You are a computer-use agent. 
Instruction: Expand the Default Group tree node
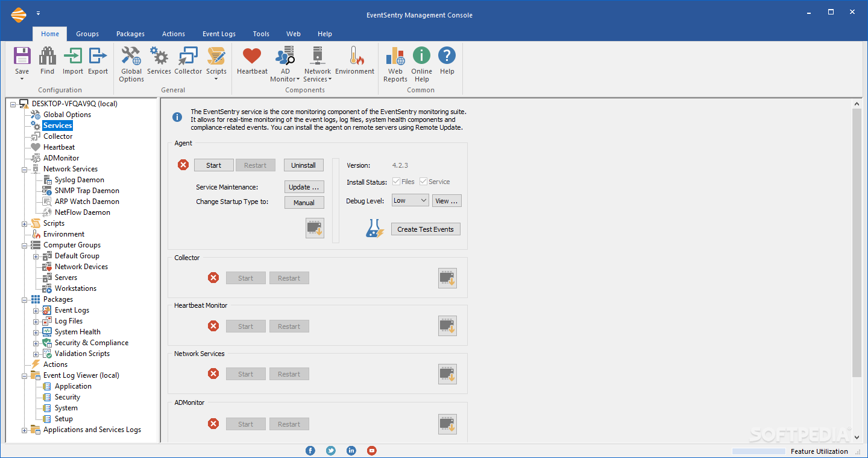36,256
